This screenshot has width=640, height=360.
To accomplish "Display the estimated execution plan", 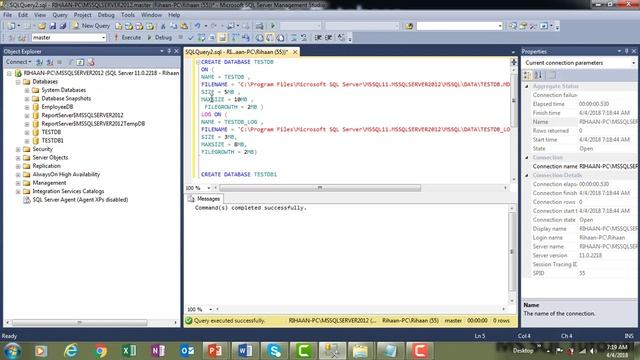I will 201,38.
